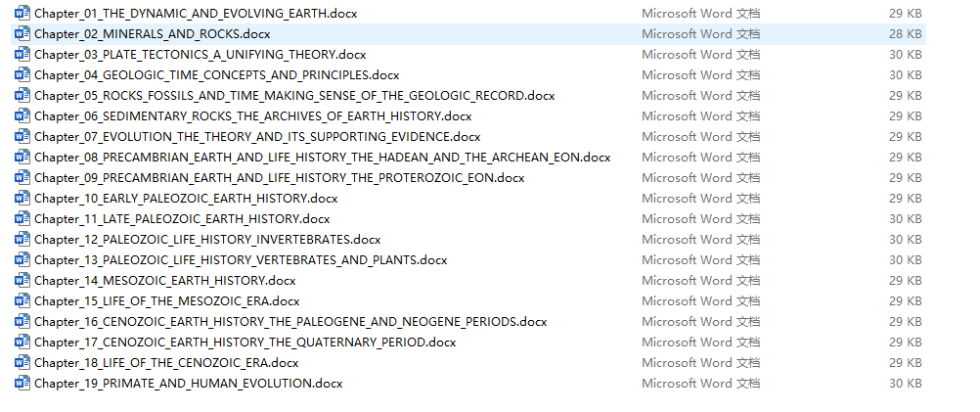Select Chapter_14_MESOZOIC_EARTH_HISTORY.docx
Screen dimensions: 980x412
(x=165, y=281)
